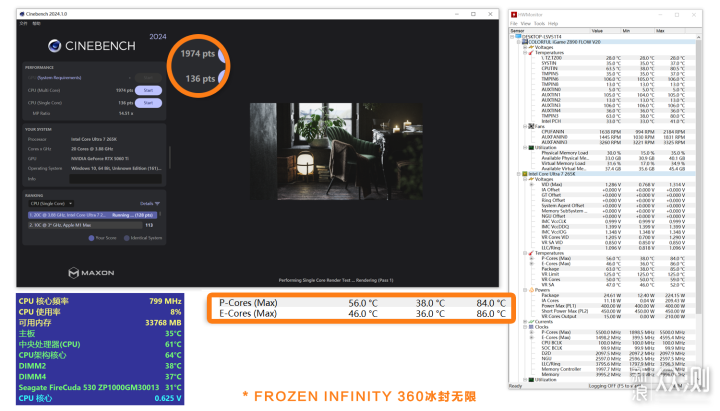This screenshot has height=411, width=720.
Task: Collapse the Powers tree node
Action: click(525, 290)
